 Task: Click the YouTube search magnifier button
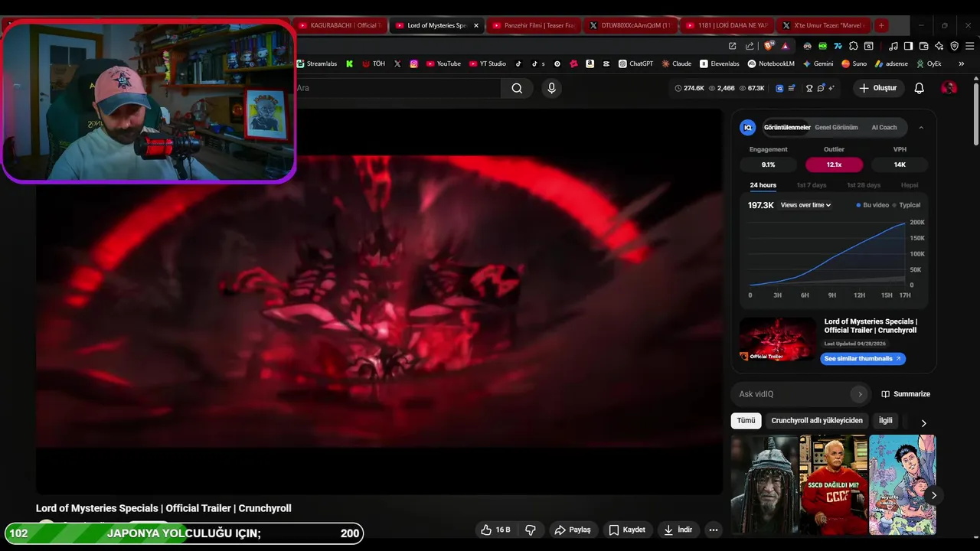point(517,88)
